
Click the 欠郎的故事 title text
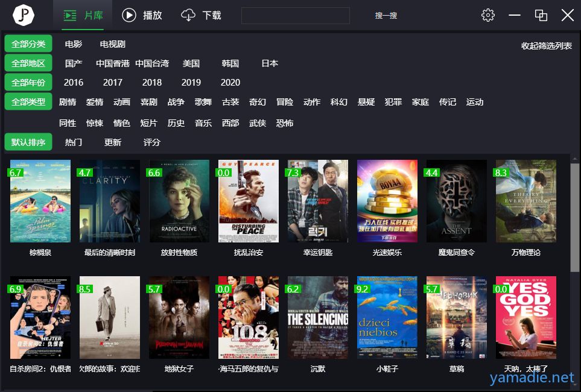pos(110,368)
